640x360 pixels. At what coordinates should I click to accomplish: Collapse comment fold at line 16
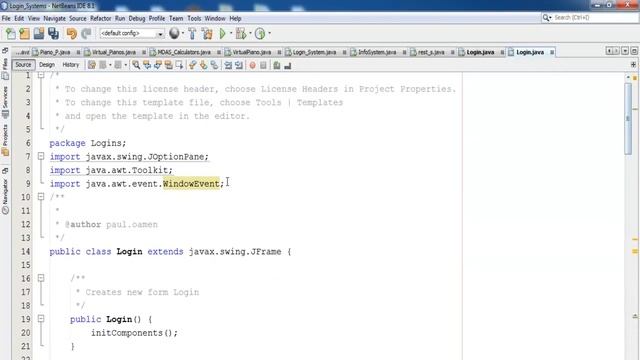coord(41,278)
